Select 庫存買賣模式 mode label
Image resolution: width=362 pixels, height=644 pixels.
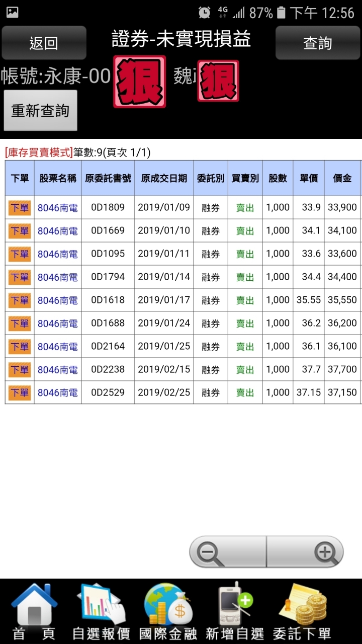[39, 153]
